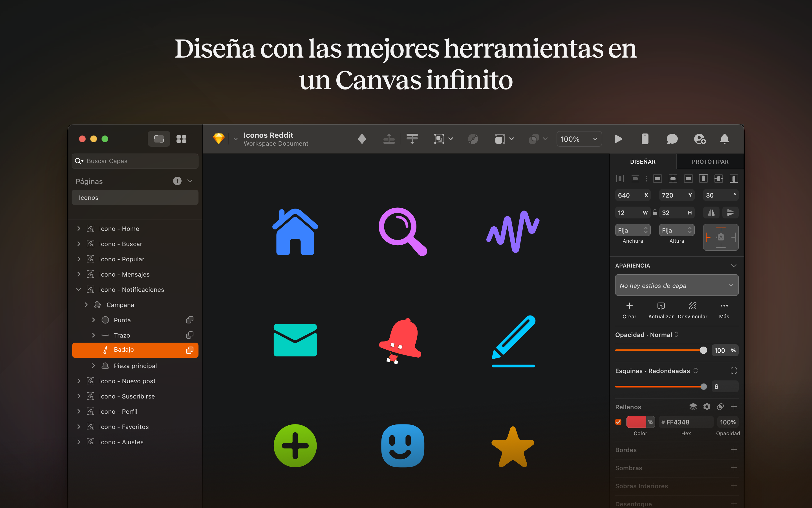Align layers horizontal center icon
Screen dimensions: 812x508
(x=673, y=179)
